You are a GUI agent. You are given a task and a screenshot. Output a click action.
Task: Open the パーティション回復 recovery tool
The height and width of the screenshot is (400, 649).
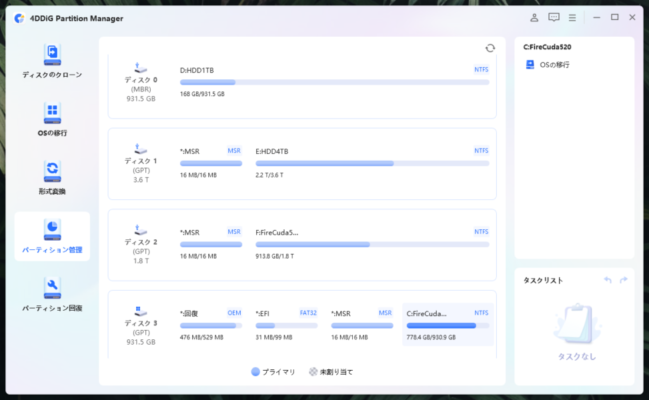click(x=52, y=294)
